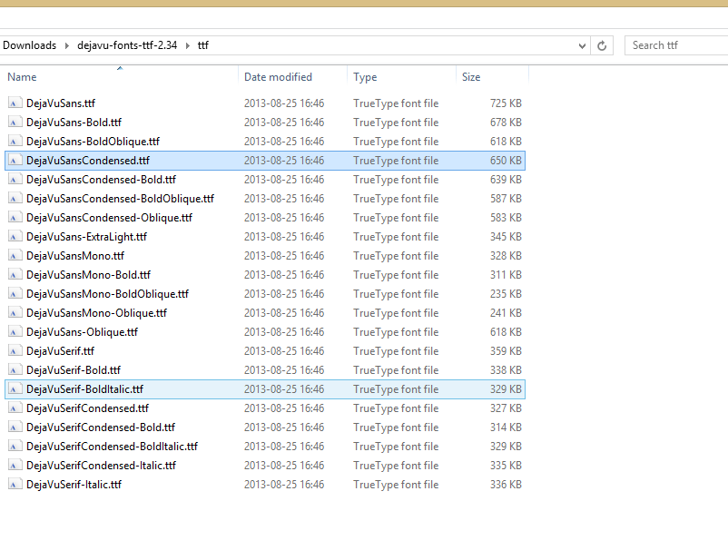Refresh the folder using the address bar button
This screenshot has width=728, height=560.
point(602,45)
